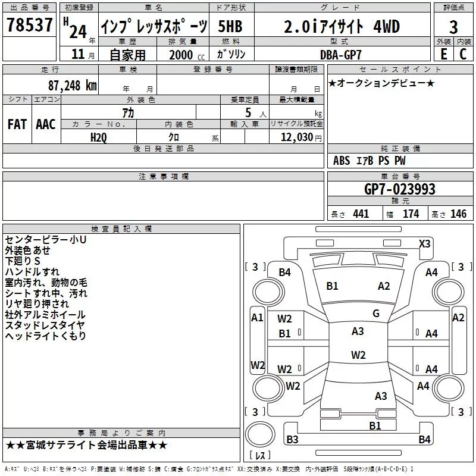The height and width of the screenshot is (476, 476).
Task: Select the X3 mark on the car diagram
Action: click(424, 244)
